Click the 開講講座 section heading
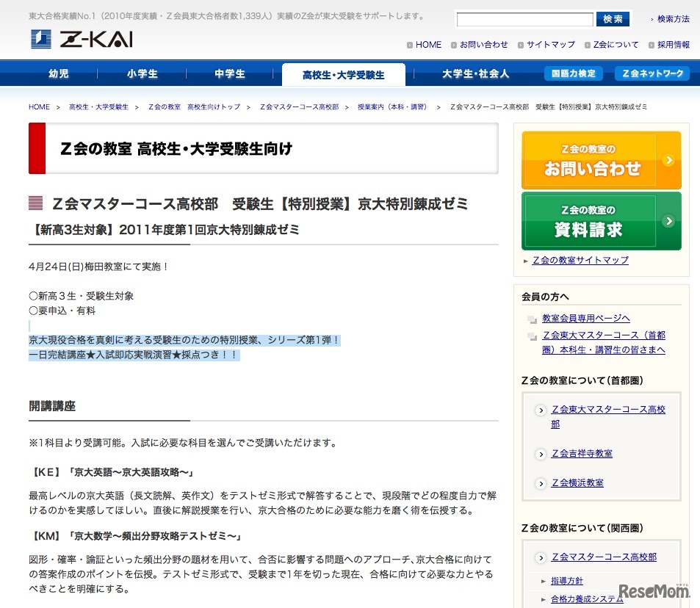This screenshot has height=608, width=700. (52, 406)
